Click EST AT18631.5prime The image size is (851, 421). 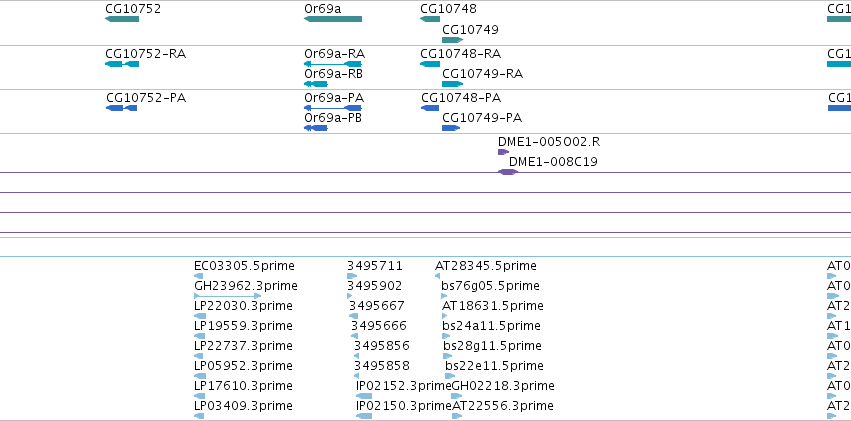pos(444,316)
